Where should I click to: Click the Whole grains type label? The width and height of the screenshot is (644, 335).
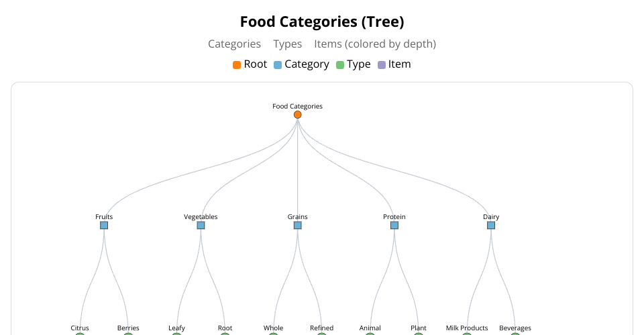273,328
